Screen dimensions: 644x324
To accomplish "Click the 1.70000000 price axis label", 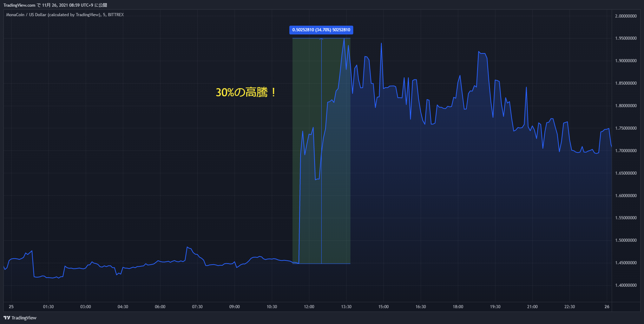I will point(626,151).
